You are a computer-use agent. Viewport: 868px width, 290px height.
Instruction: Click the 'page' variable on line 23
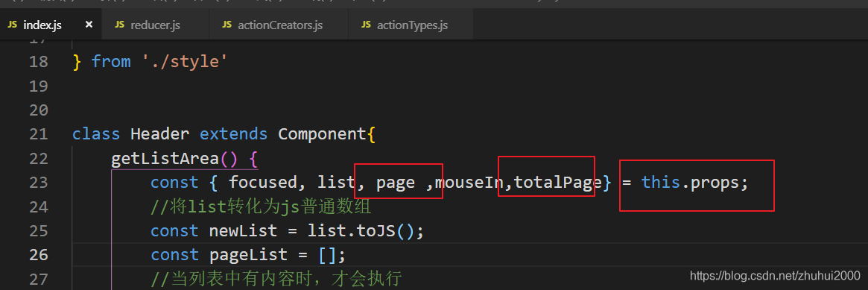point(395,183)
